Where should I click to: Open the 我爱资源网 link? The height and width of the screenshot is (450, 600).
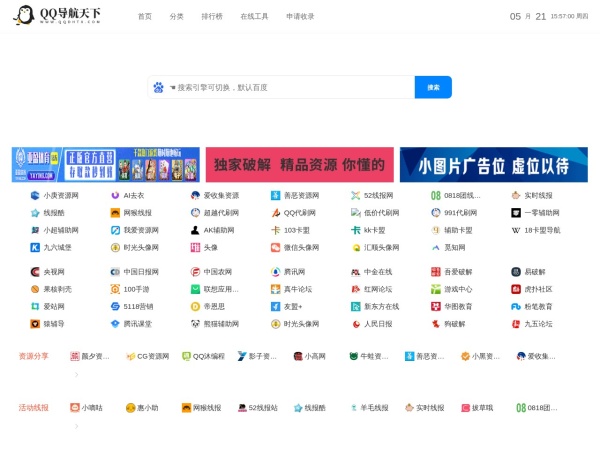pyautogui.click(x=141, y=230)
